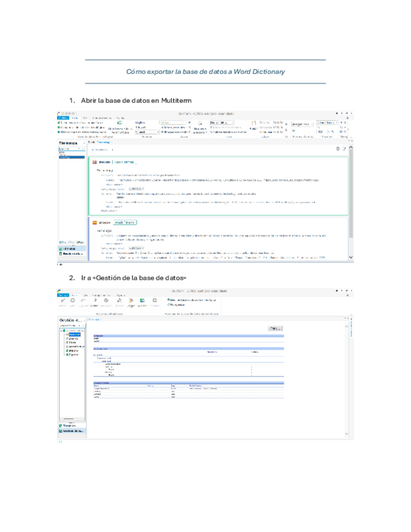This screenshot has height=532, width=411.
Task: Select highlighted term in Términos list
Action: 72,157
